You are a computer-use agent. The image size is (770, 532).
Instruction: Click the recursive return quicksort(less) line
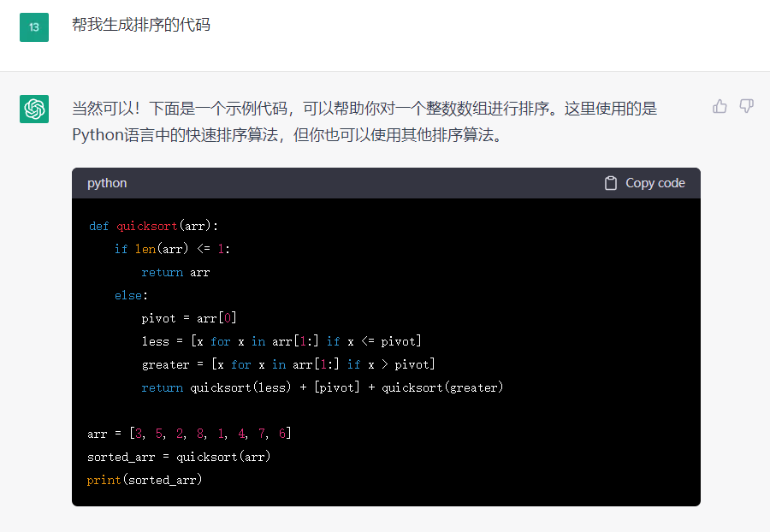click(322, 387)
